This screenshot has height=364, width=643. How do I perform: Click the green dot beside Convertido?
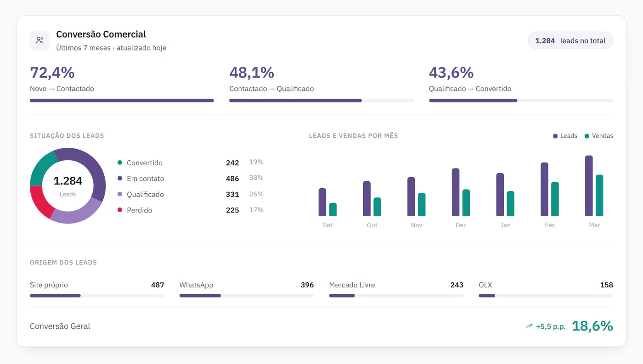120,162
